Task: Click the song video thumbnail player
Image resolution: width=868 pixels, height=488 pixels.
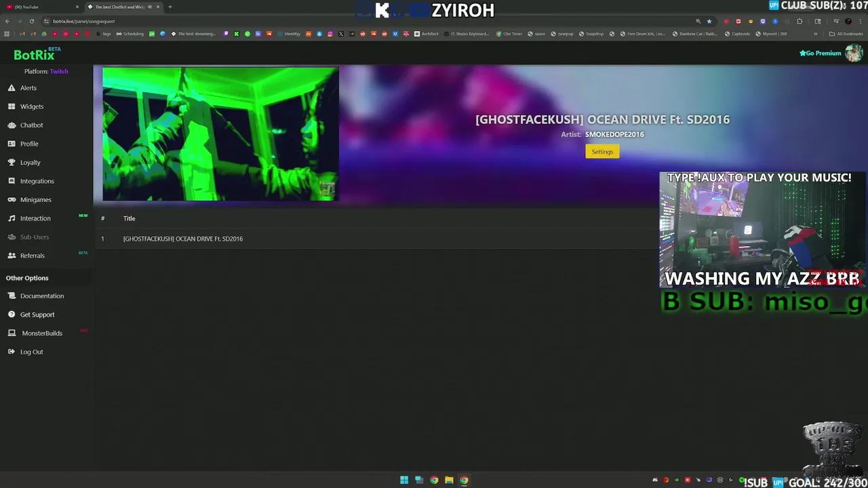Action: [x=220, y=134]
